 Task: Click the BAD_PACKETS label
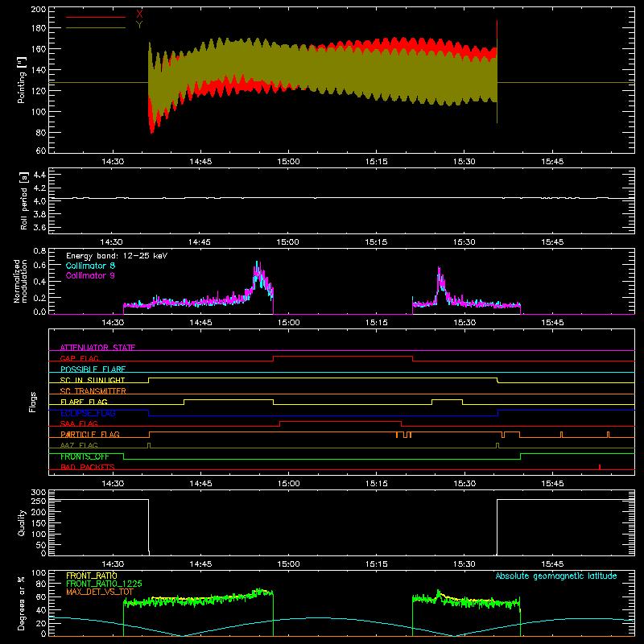[88, 467]
